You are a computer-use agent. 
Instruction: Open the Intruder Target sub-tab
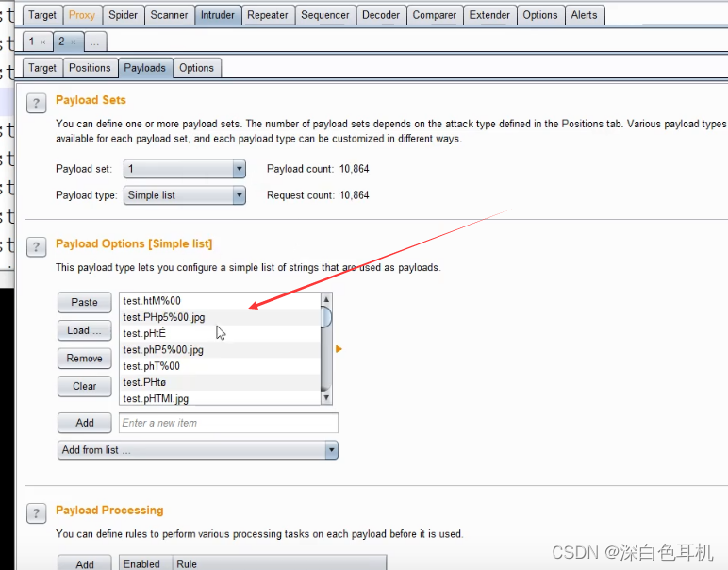(x=42, y=68)
